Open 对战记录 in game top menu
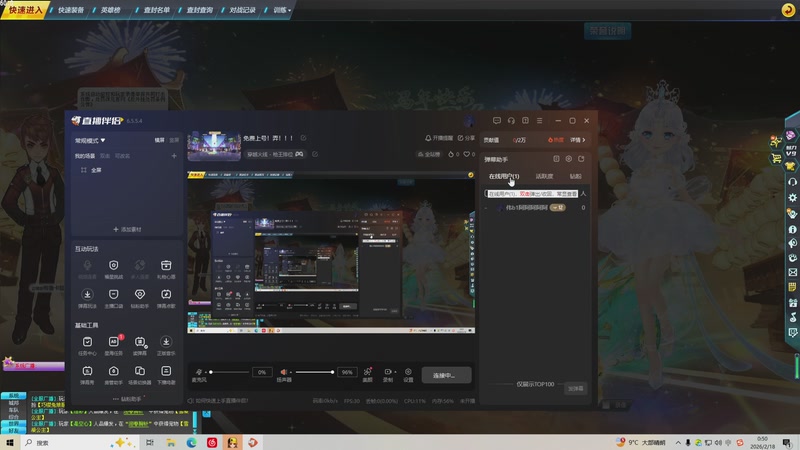Screen dimensions: 800x450 (242, 10)
